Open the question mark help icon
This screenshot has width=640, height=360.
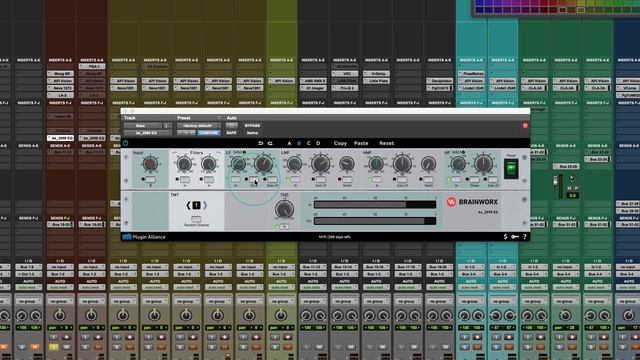tap(525, 237)
